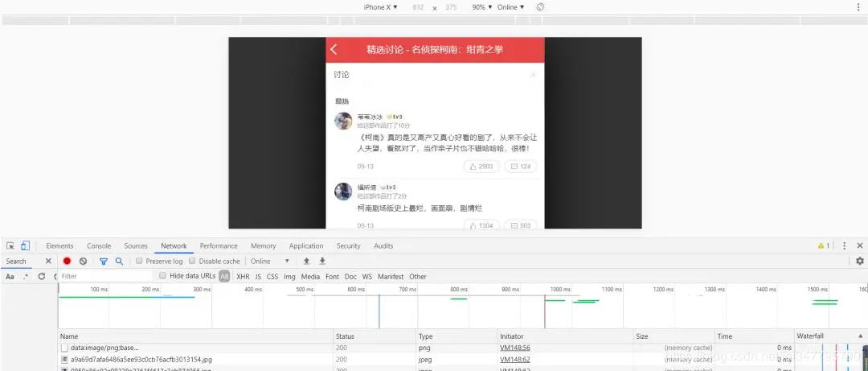Refresh the search results

pos(42,276)
